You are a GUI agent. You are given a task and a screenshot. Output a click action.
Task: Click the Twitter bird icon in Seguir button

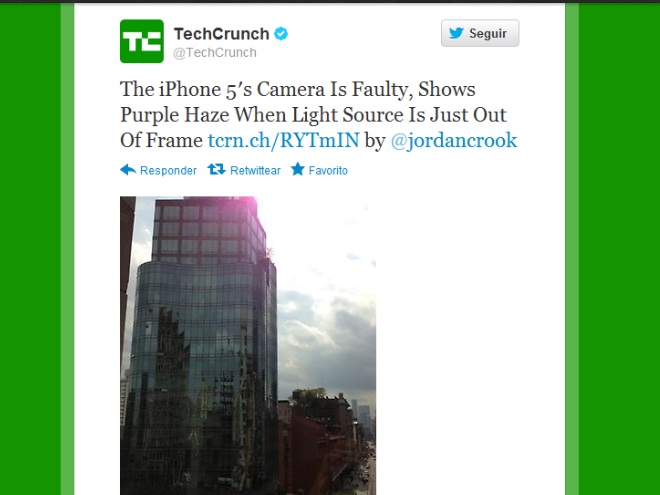[x=456, y=33]
